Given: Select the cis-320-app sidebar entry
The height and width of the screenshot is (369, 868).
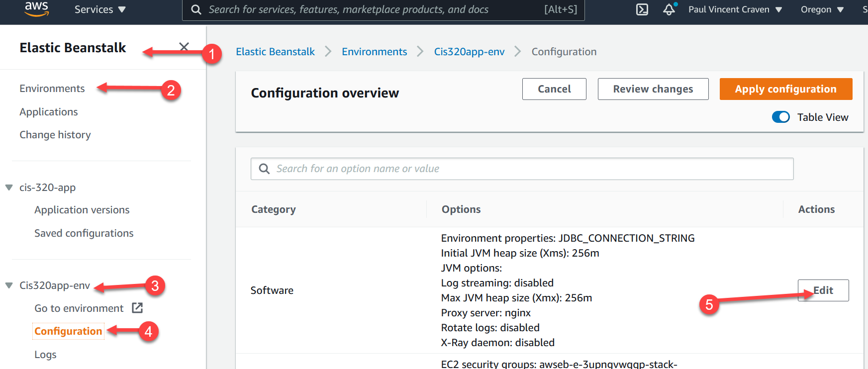Looking at the screenshot, I should (48, 187).
